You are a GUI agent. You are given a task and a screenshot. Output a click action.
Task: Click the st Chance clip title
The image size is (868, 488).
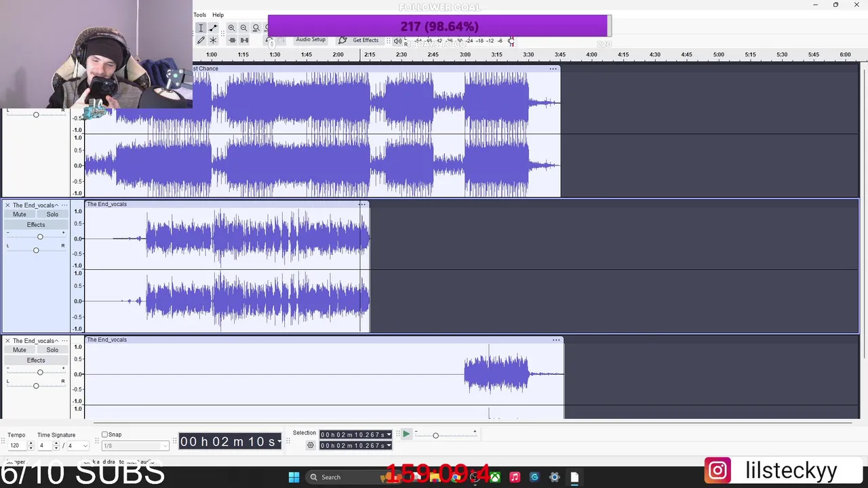pyautogui.click(x=206, y=68)
